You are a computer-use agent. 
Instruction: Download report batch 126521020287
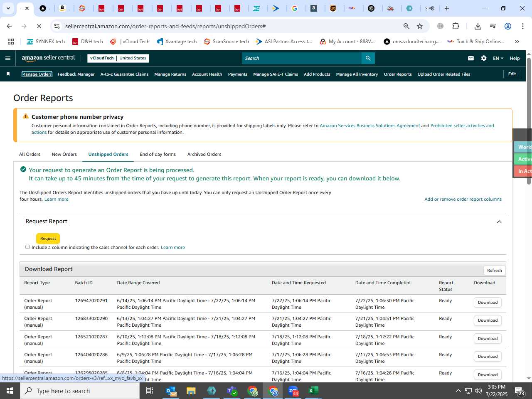click(488, 339)
